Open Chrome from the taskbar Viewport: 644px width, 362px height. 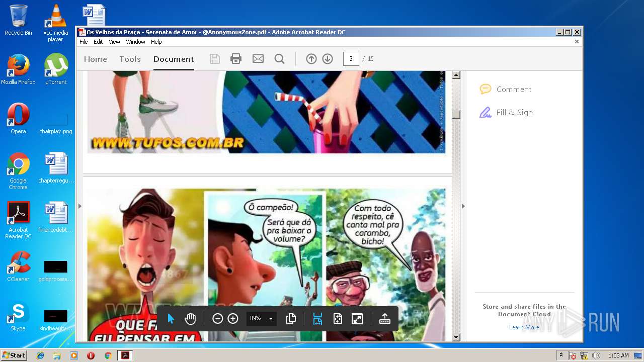[x=108, y=355]
